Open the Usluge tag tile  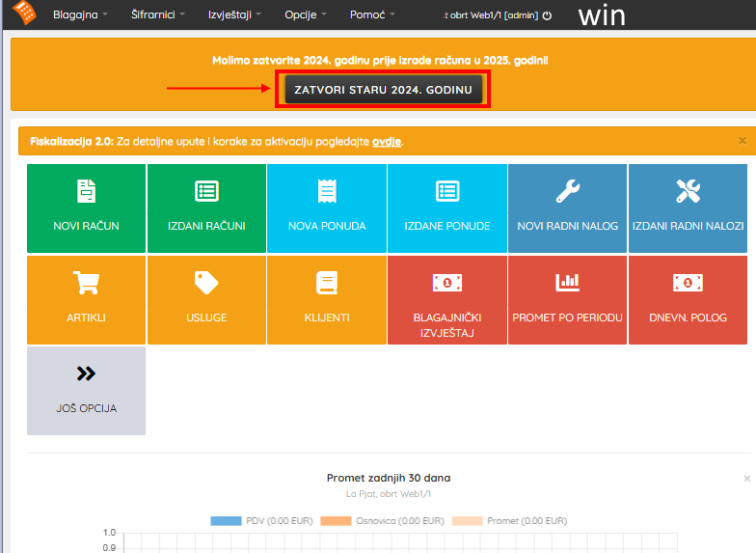(x=206, y=299)
